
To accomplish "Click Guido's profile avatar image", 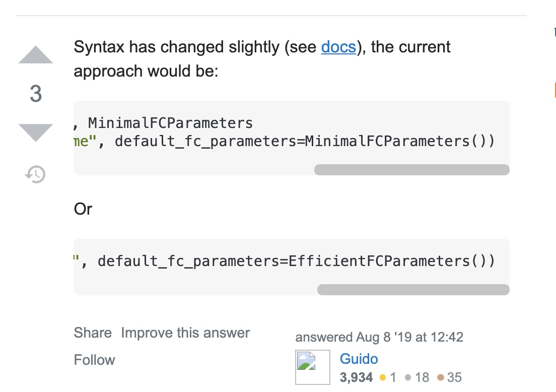I will (x=312, y=367).
